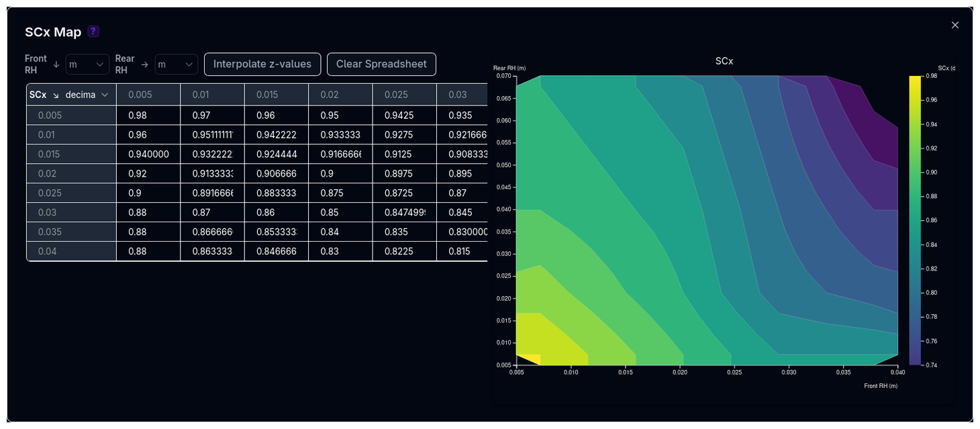Screen dimensions: 980x429
Task: Click the SCx diagonal arrow icon
Action: tap(56, 95)
